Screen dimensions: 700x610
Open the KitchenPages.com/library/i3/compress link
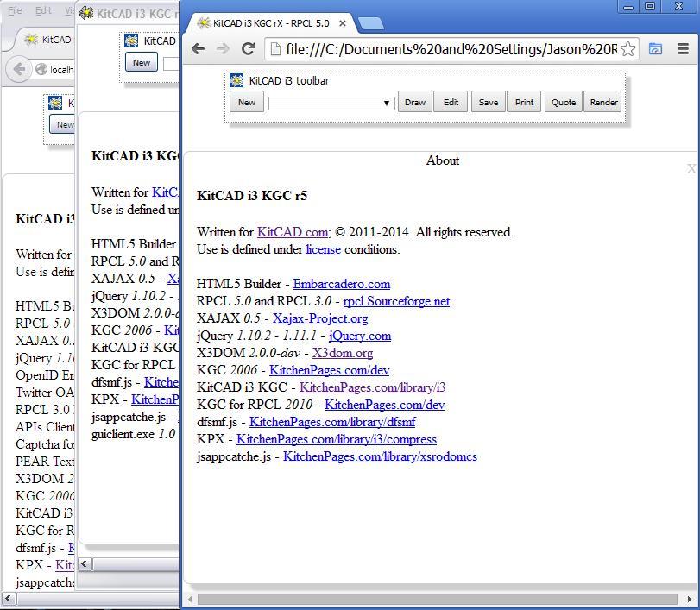pos(337,439)
